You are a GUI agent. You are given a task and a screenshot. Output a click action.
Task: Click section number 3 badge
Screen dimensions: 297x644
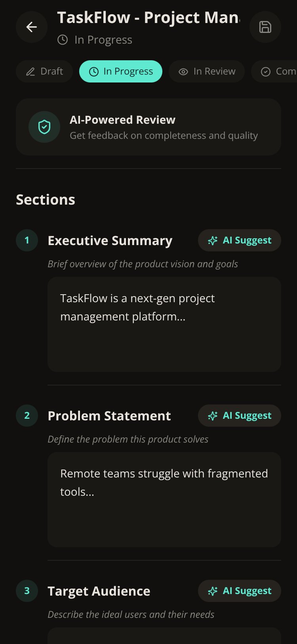(x=27, y=591)
